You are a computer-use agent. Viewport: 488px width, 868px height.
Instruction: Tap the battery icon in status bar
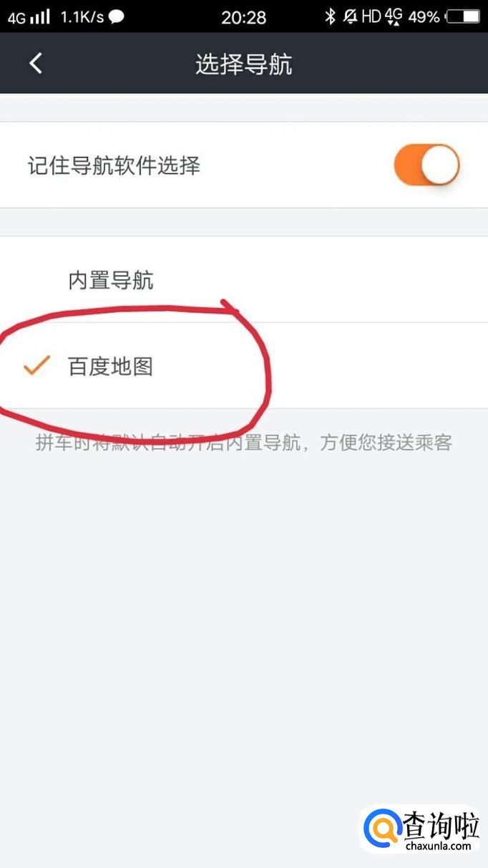pos(463,16)
